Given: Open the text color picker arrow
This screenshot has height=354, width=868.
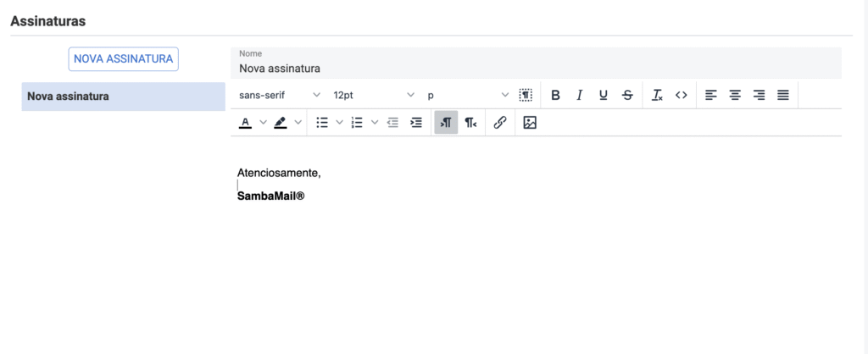Looking at the screenshot, I should tap(263, 123).
